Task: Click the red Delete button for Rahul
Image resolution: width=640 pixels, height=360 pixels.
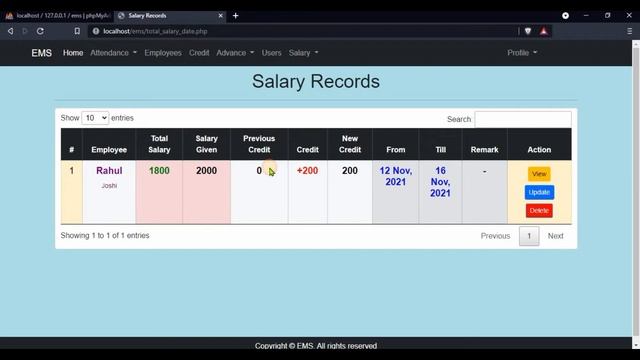Action: tap(539, 211)
